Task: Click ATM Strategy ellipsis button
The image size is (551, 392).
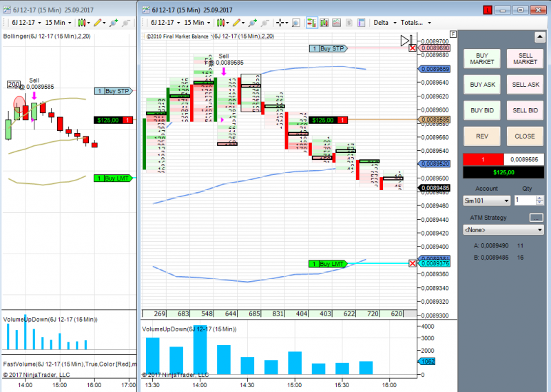Action: point(537,218)
